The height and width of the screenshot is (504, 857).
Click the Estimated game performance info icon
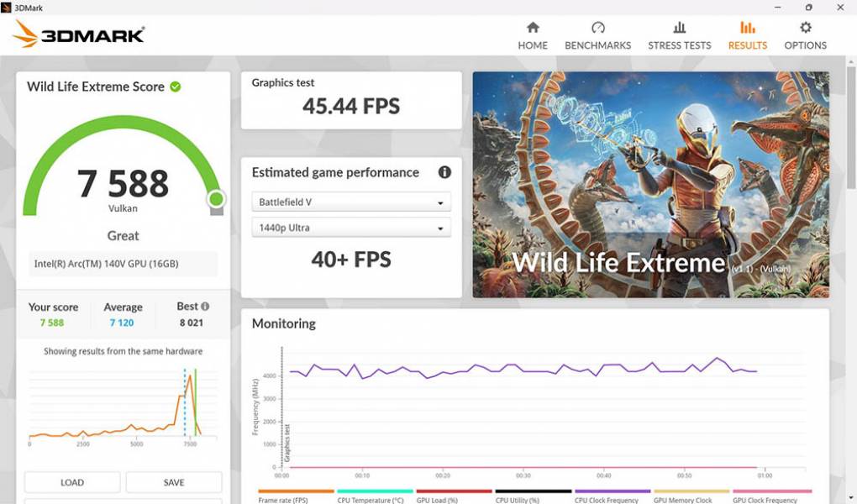point(444,172)
